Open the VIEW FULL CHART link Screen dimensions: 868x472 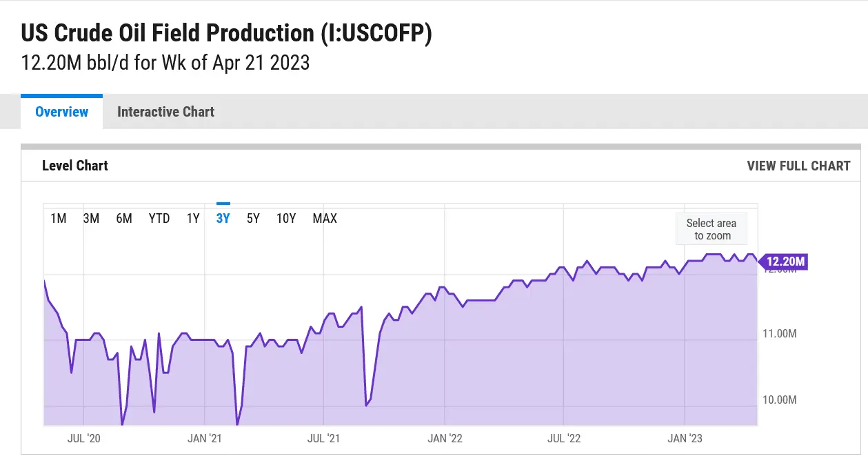click(798, 166)
